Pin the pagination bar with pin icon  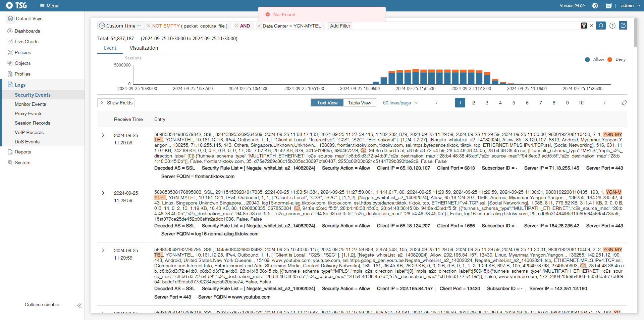click(624, 103)
